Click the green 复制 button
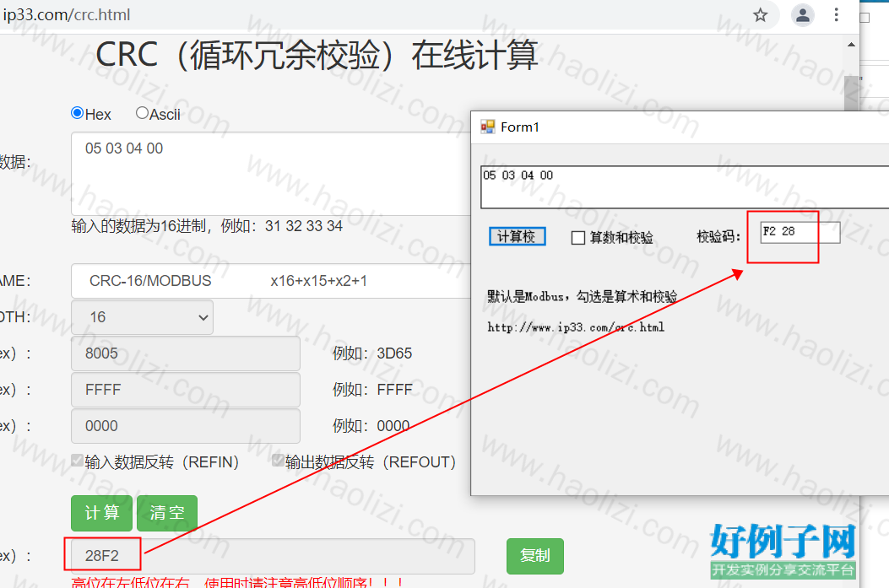 pos(535,556)
